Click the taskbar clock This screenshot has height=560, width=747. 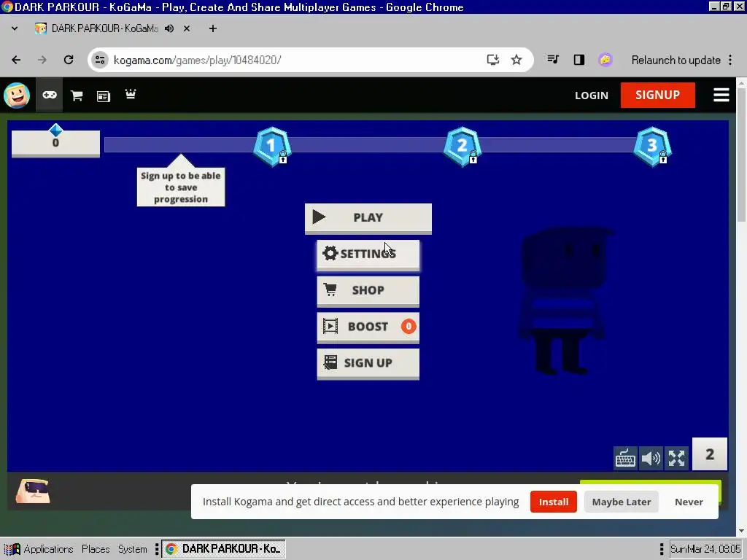click(705, 549)
